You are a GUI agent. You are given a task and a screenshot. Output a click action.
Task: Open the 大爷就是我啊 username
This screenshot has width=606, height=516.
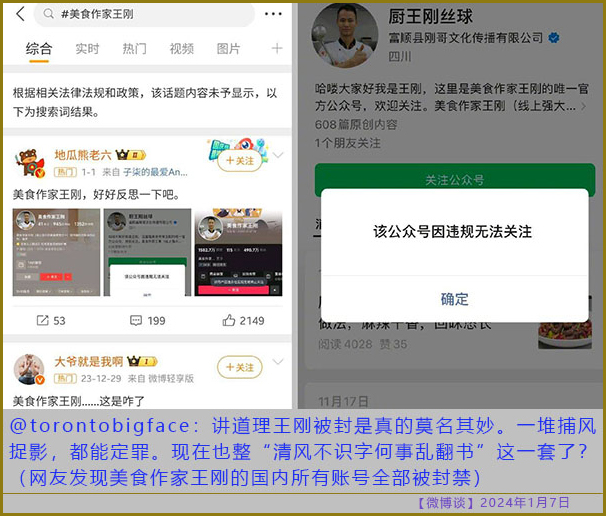89,361
